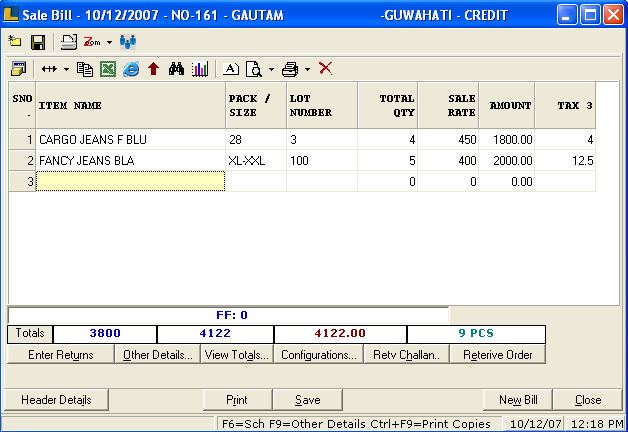Click the Internet Explorer icon
The width and height of the screenshot is (628, 432).
(x=131, y=69)
